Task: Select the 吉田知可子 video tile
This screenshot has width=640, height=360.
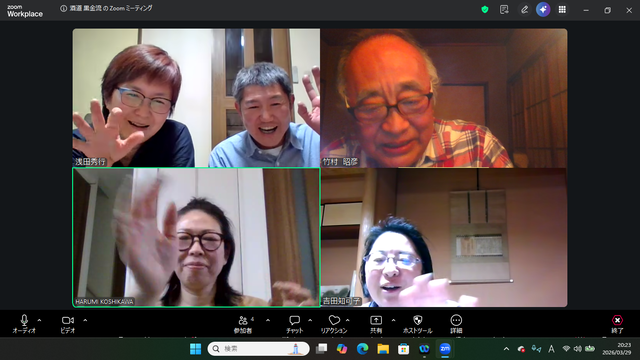Action: click(x=444, y=237)
